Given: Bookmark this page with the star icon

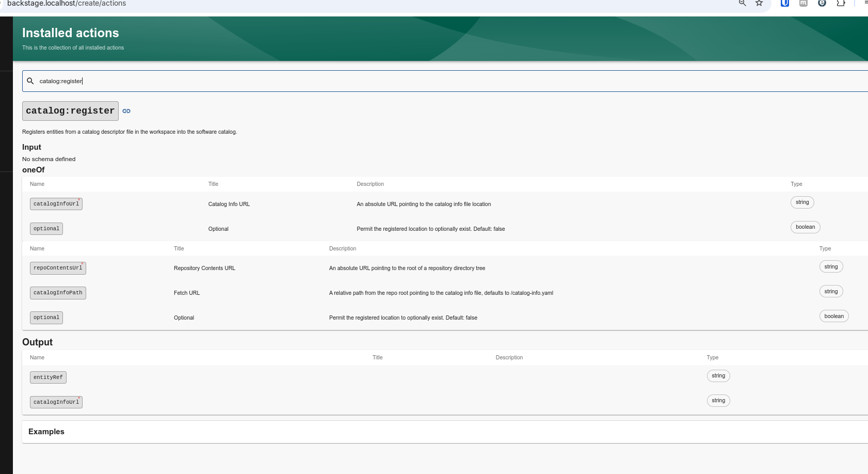Looking at the screenshot, I should tap(759, 3).
